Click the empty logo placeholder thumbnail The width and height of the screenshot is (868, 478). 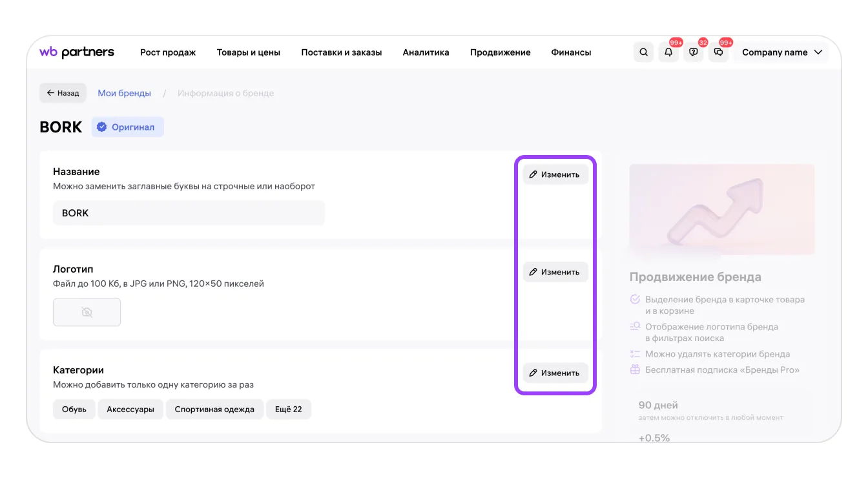[x=87, y=312]
